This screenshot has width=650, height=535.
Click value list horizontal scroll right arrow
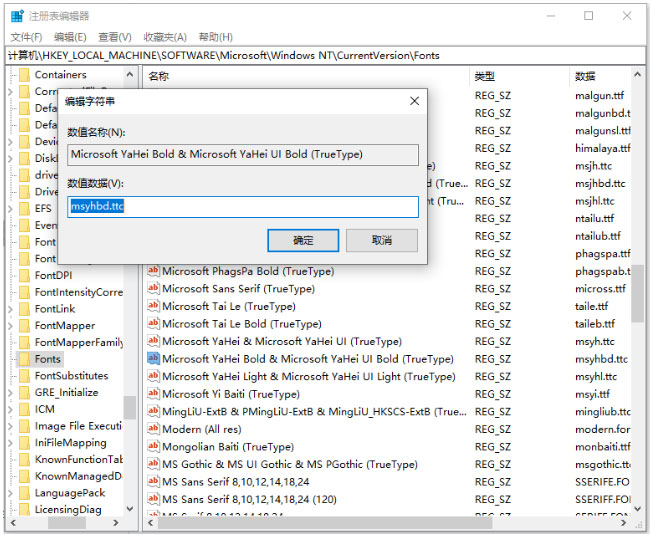click(623, 523)
